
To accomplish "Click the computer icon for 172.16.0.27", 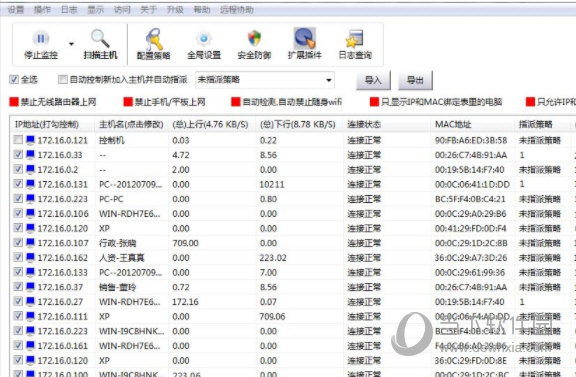I will click(x=30, y=302).
